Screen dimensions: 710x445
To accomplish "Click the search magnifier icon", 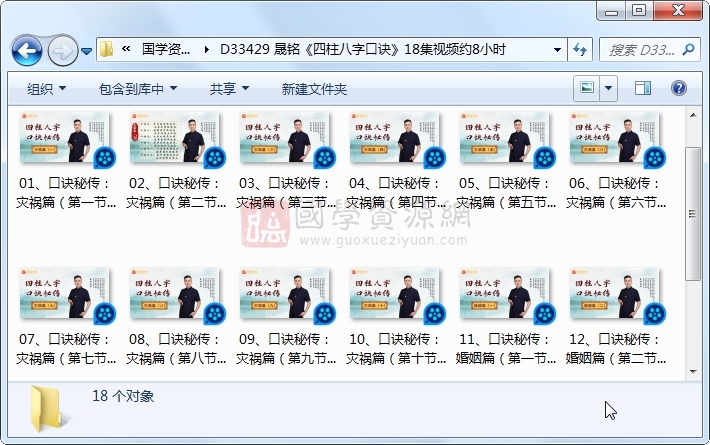I will coord(688,49).
